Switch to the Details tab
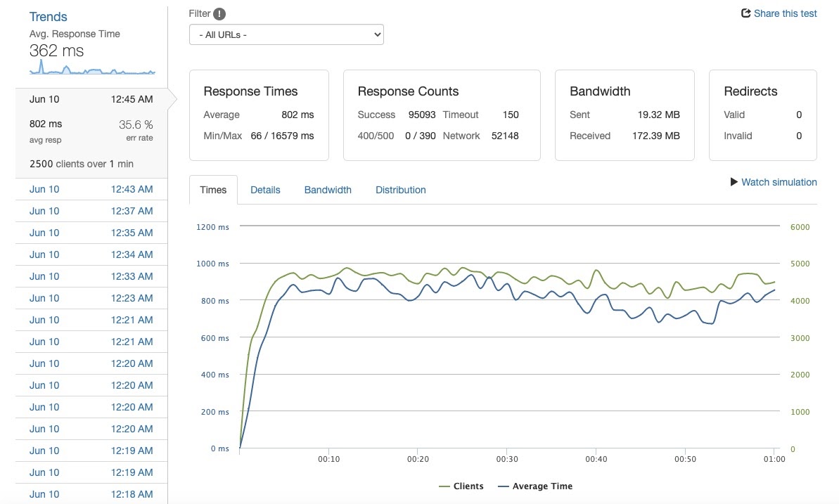839x504 pixels. point(265,190)
